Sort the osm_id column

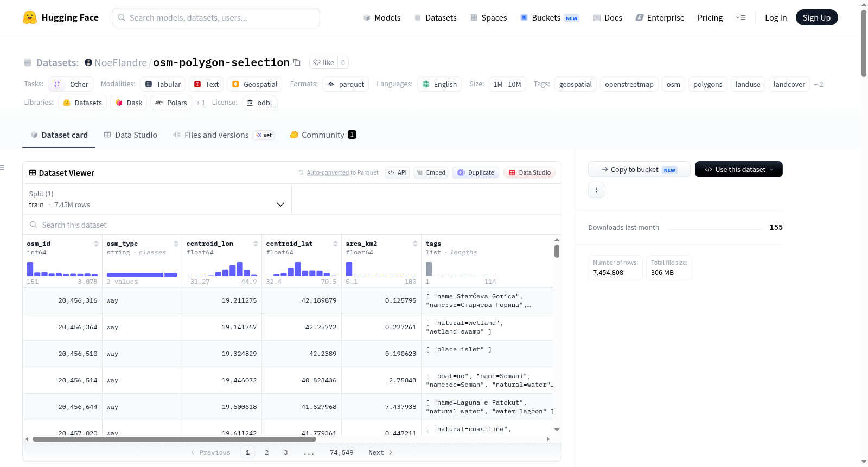(96, 244)
